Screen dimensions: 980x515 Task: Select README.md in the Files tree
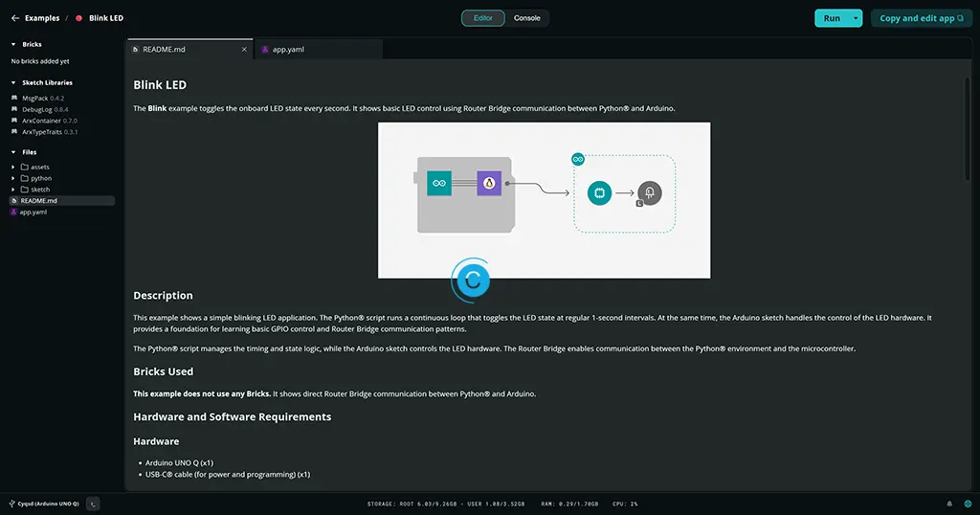(x=38, y=201)
